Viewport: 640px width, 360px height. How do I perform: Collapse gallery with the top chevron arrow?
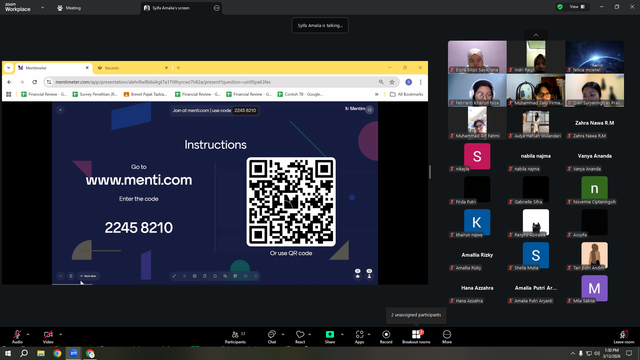click(x=536, y=35)
